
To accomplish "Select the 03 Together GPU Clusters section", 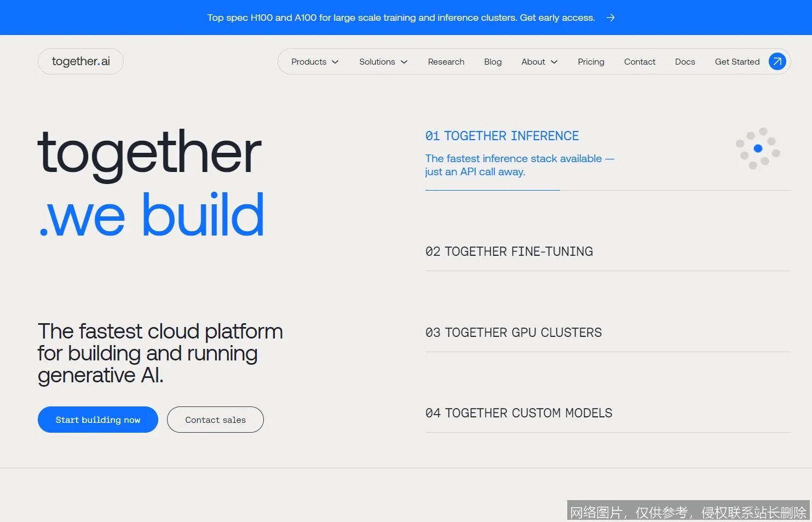I will tap(513, 332).
